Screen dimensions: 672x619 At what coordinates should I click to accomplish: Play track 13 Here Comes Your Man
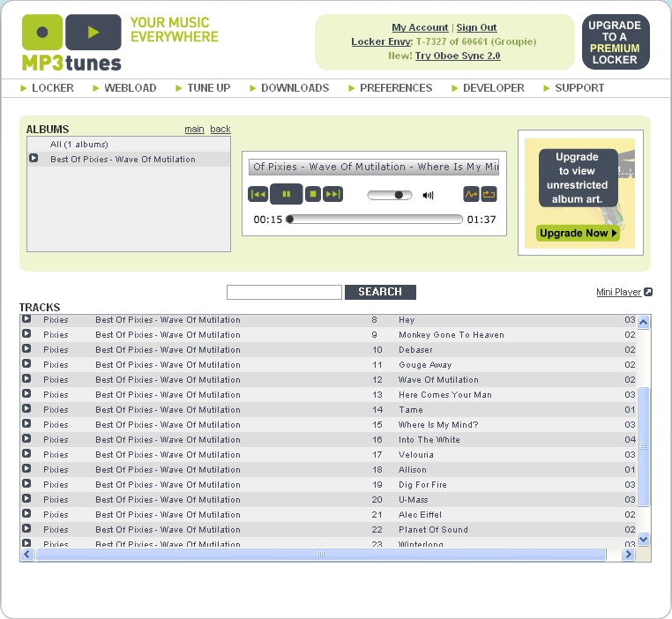point(26,393)
